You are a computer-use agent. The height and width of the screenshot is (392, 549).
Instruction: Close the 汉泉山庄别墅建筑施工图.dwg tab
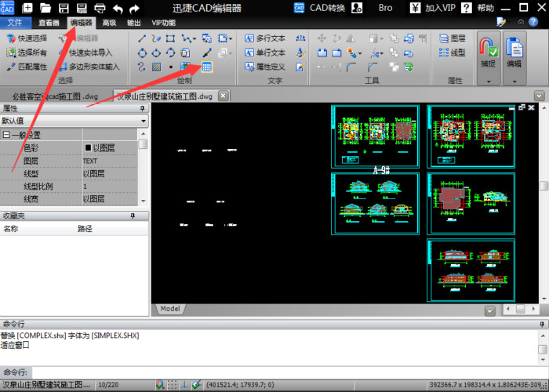(223, 95)
